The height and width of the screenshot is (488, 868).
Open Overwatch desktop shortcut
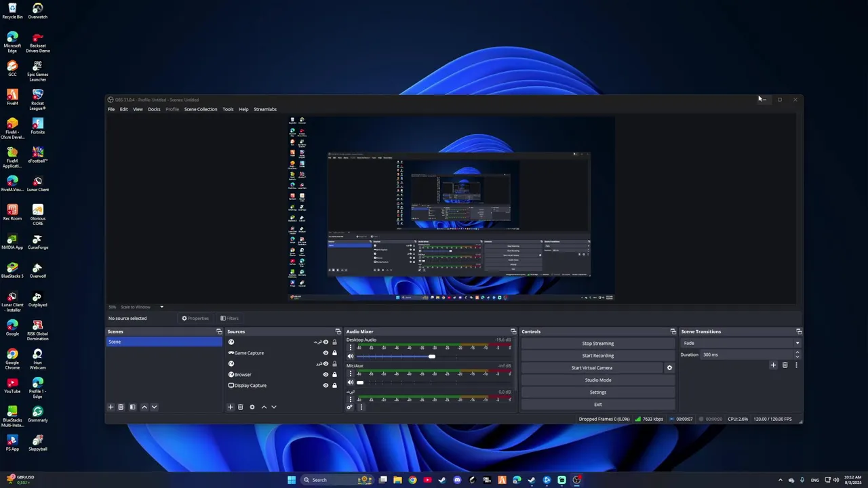[37, 10]
